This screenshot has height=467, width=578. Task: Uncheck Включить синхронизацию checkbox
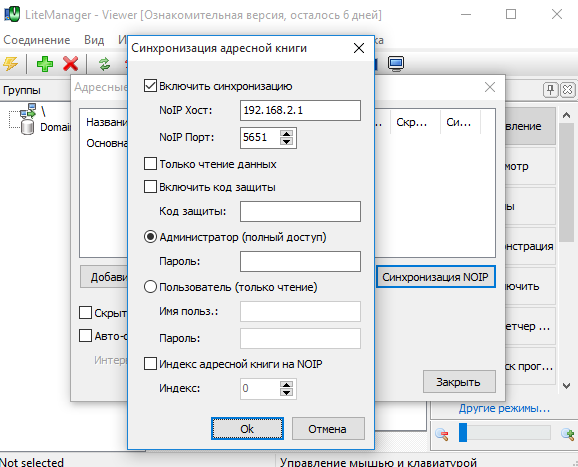pyautogui.click(x=150, y=86)
